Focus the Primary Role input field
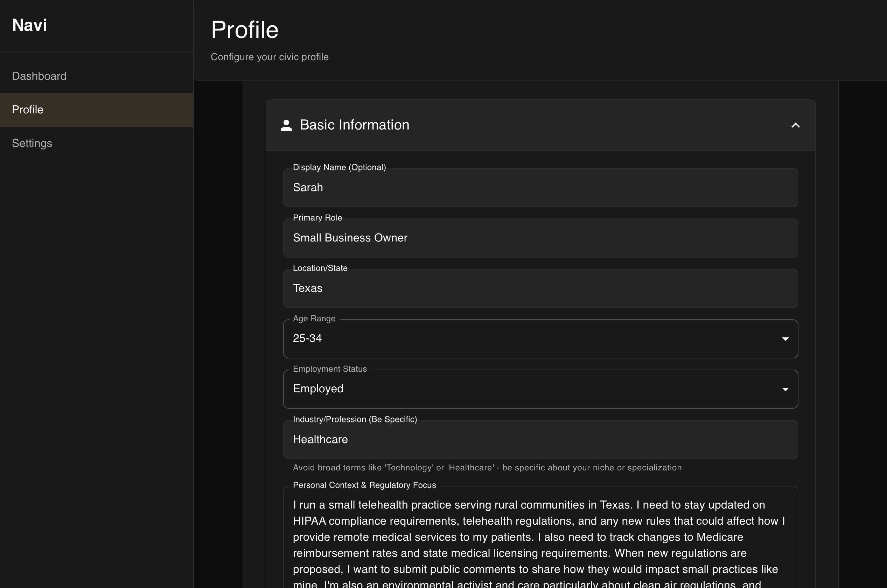Screen dimensions: 887x588 [540, 238]
